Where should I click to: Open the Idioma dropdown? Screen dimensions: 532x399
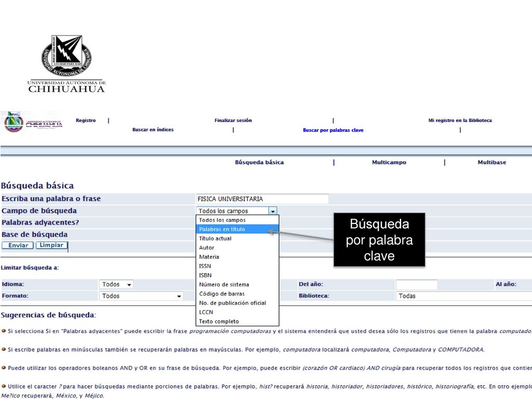tap(116, 284)
